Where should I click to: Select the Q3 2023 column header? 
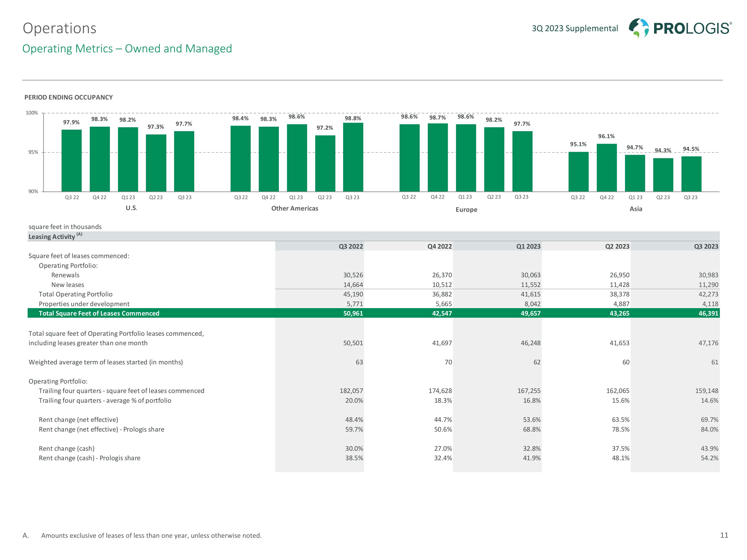(706, 246)
